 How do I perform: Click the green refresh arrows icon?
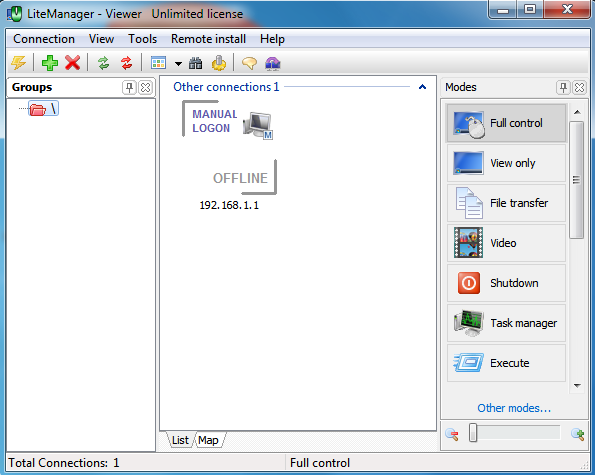104,63
